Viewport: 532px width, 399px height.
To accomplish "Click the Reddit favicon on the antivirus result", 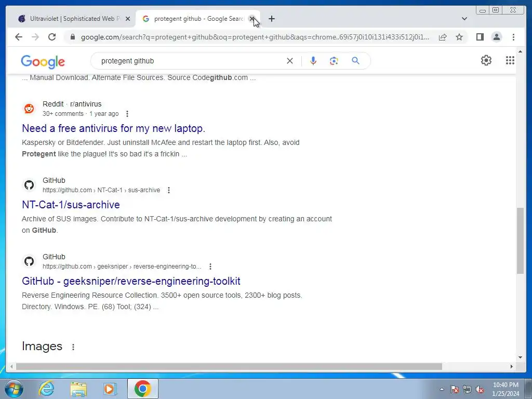I will point(29,109).
